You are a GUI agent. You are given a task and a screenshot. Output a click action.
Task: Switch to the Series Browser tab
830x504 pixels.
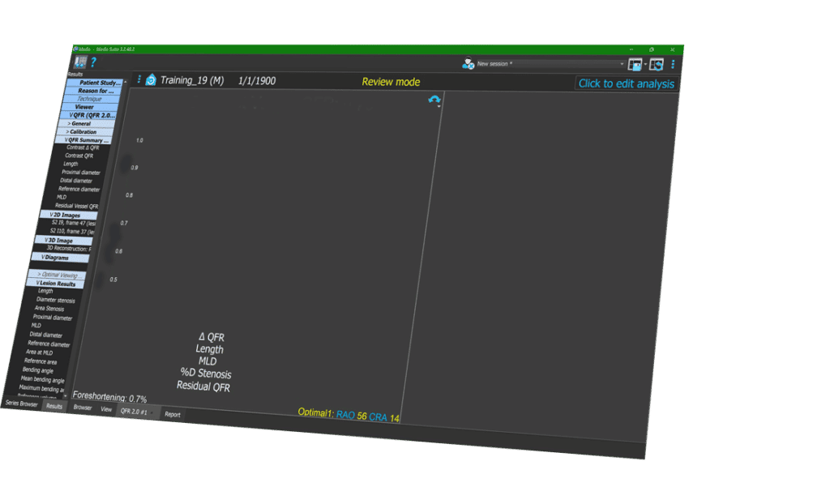[22, 404]
